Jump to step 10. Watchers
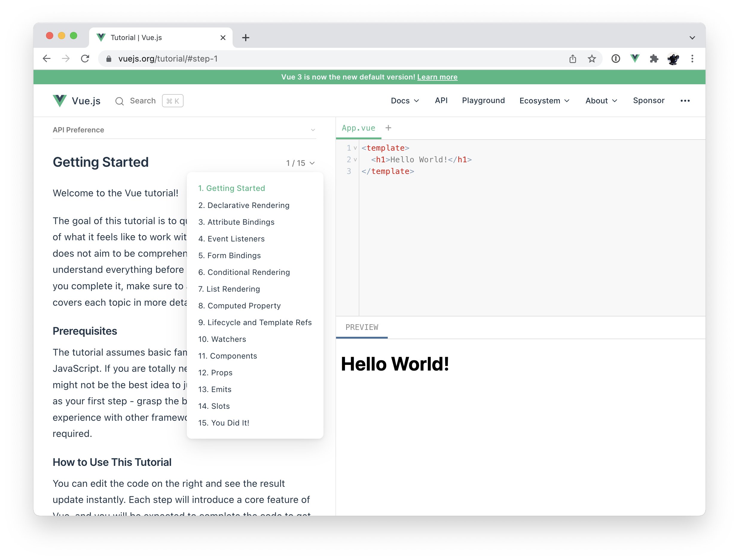The image size is (739, 560). tap(222, 339)
